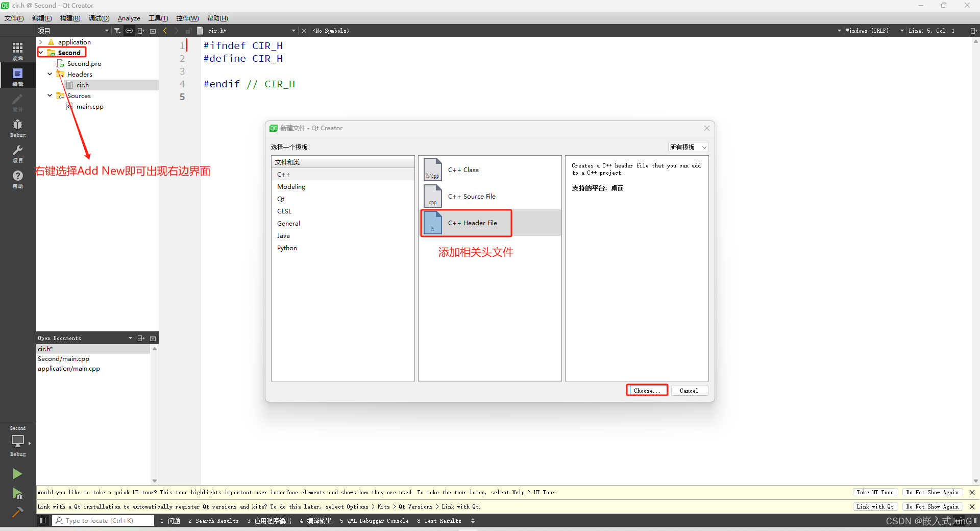Go forward with the right arrow
Screen dimensions: 980x531
[x=177, y=31]
